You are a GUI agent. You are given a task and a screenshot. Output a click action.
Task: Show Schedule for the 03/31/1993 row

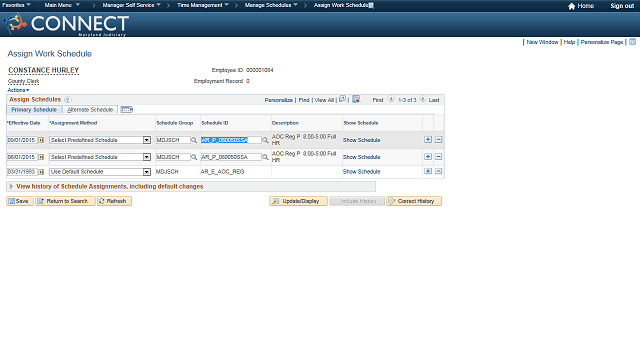[x=362, y=172]
